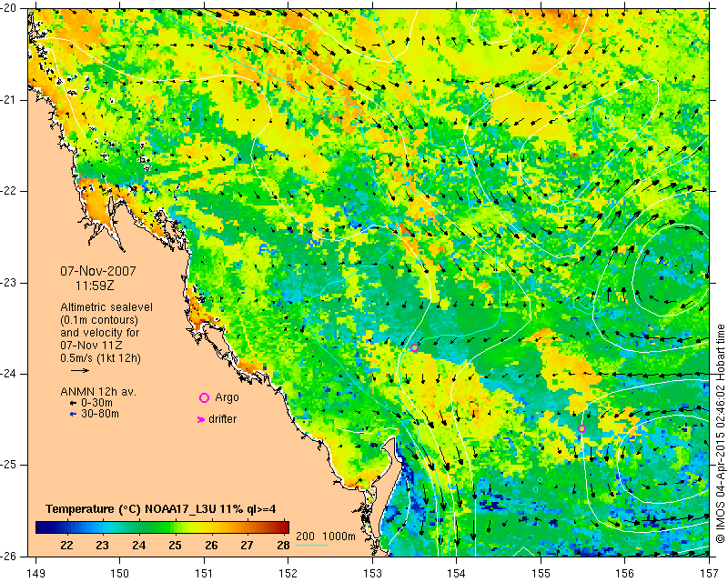Click the longitude axis label "155"
Screen dimensions: 728x582
(x=541, y=573)
